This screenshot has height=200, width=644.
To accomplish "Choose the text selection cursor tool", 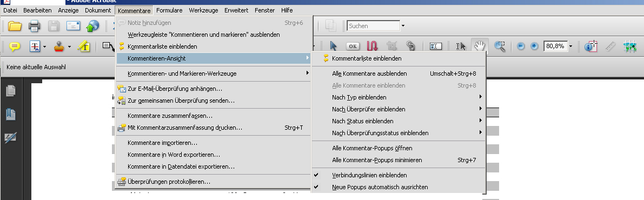I will point(461,46).
